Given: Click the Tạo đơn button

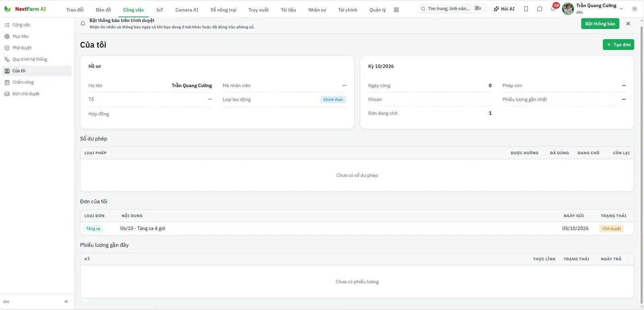Looking at the screenshot, I should tap(618, 45).
